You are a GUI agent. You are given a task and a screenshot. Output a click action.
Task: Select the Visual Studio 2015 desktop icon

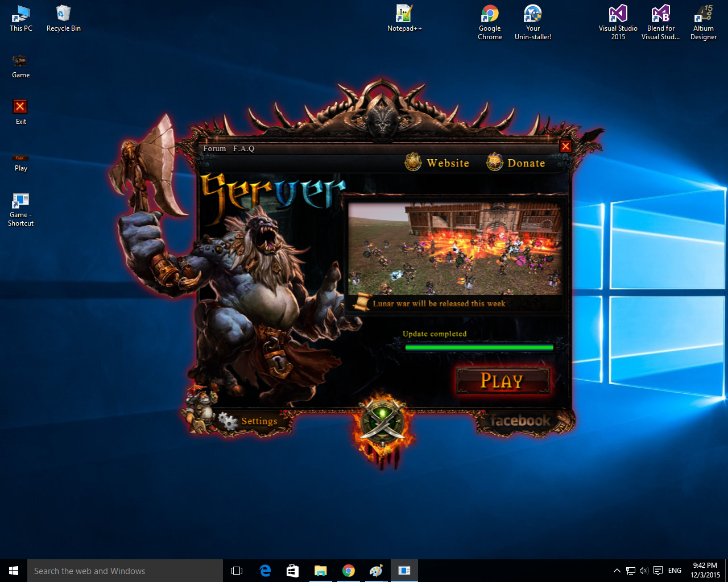point(618,23)
